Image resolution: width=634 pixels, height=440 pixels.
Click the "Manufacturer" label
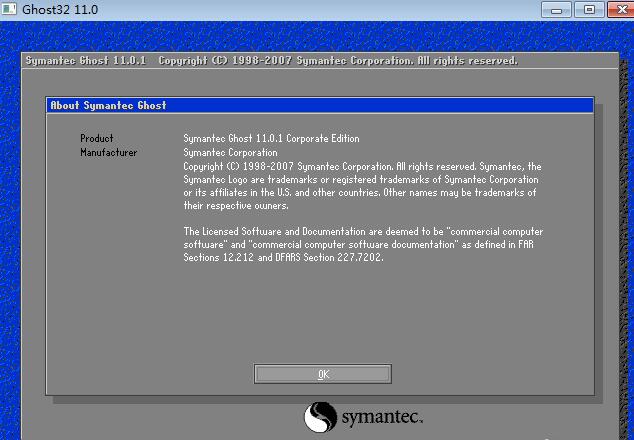pos(108,152)
